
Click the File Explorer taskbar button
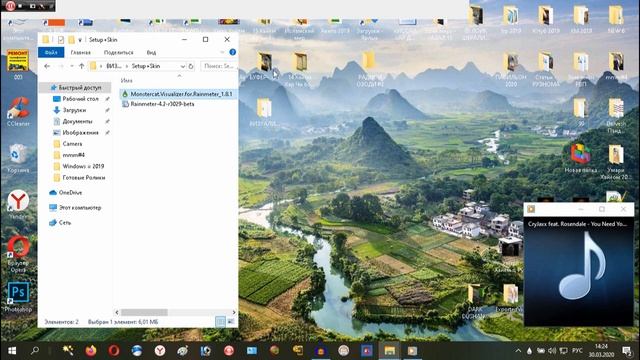click(389, 351)
